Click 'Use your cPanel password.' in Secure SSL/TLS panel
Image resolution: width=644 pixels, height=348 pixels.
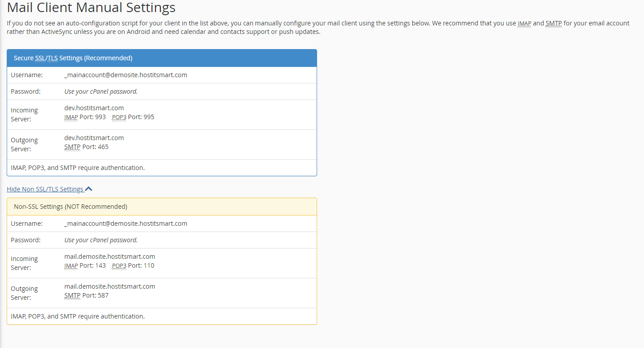pyautogui.click(x=101, y=91)
